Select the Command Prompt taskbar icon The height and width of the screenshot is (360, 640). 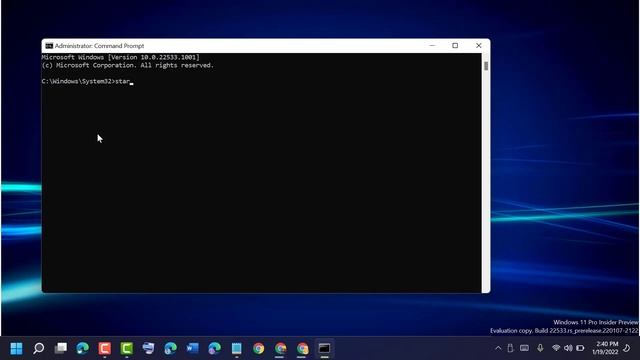[324, 348]
